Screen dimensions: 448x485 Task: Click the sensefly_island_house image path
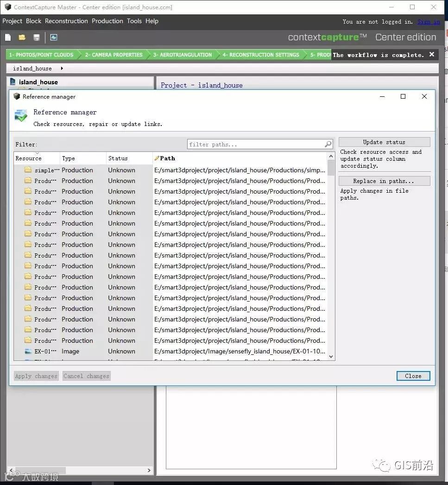[x=240, y=352]
